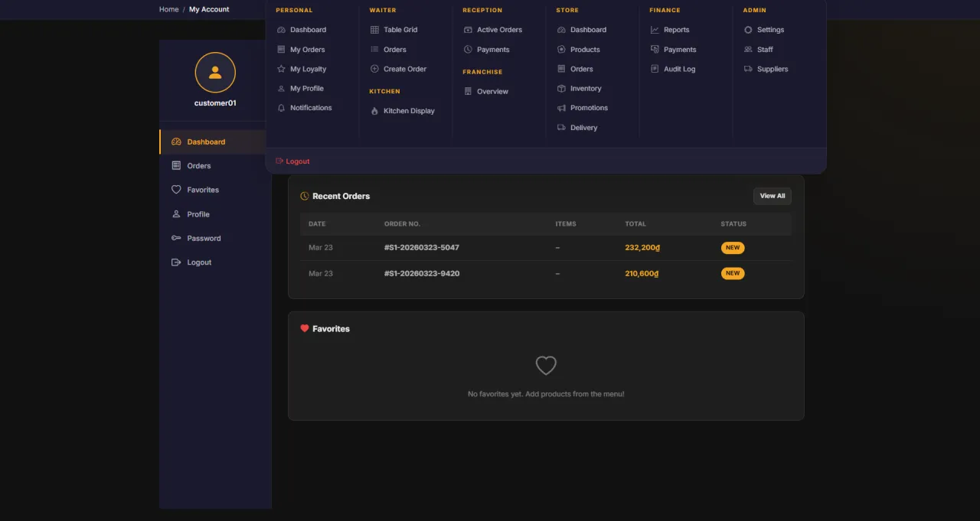The width and height of the screenshot is (980, 521).
Task: Click the Settings gear icon under Admin
Action: point(748,30)
